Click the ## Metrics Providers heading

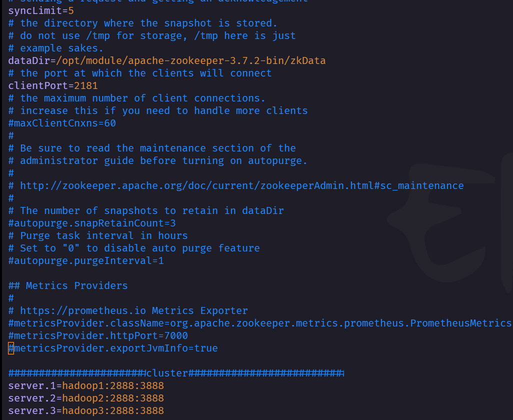(68, 285)
